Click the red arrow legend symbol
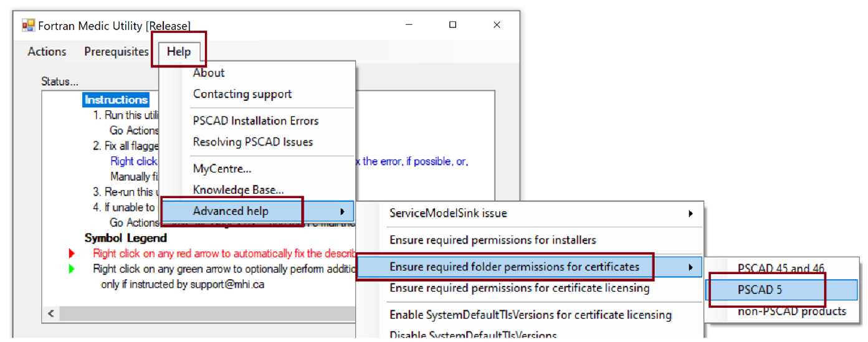This screenshot has width=868, height=342. (x=72, y=254)
